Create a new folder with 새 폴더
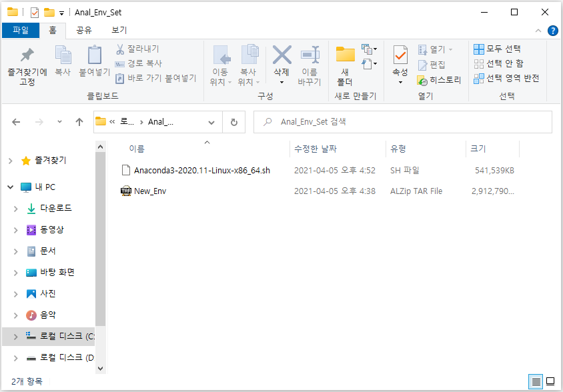The height and width of the screenshot is (392, 563). [x=345, y=67]
